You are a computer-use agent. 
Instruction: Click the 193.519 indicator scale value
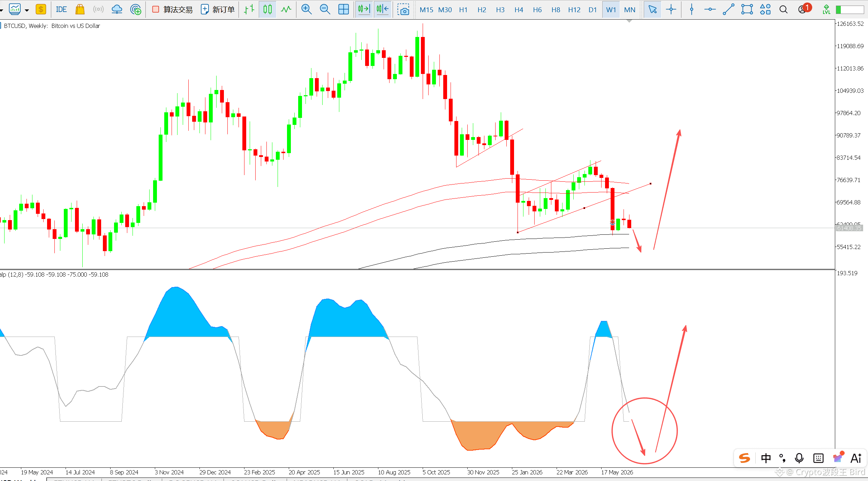(847, 273)
